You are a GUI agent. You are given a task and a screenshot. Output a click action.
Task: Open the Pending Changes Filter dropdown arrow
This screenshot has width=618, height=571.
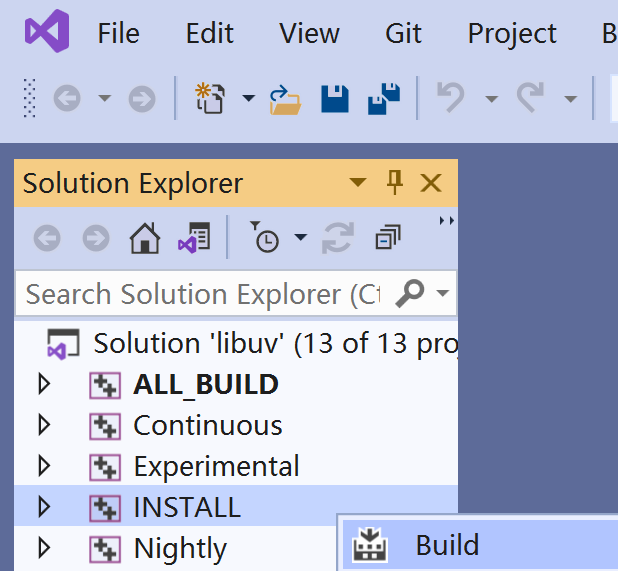click(x=301, y=238)
